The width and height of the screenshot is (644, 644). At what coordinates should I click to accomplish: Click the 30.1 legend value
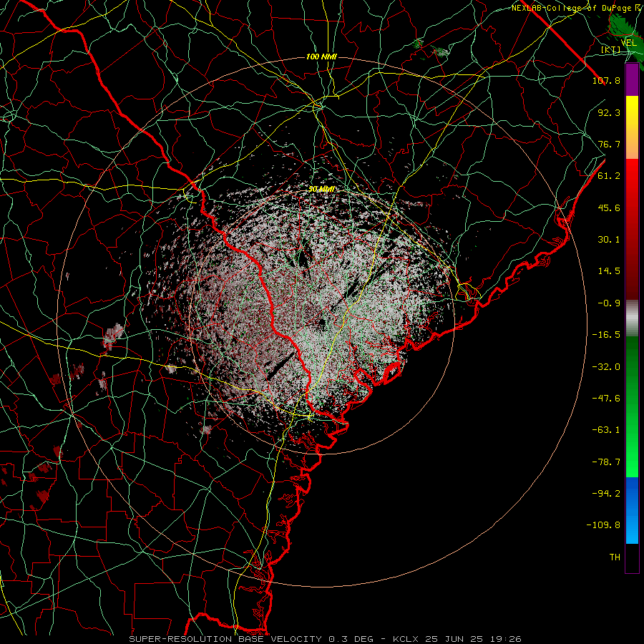pyautogui.click(x=609, y=240)
